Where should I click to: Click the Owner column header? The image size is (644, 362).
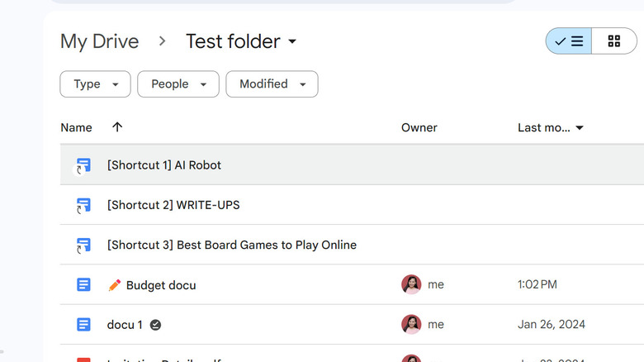tap(419, 127)
